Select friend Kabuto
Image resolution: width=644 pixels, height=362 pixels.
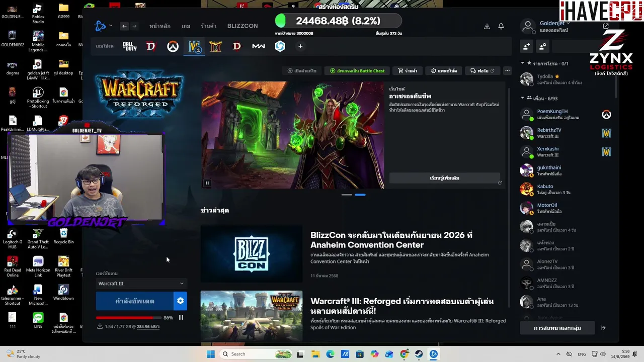[x=566, y=189]
